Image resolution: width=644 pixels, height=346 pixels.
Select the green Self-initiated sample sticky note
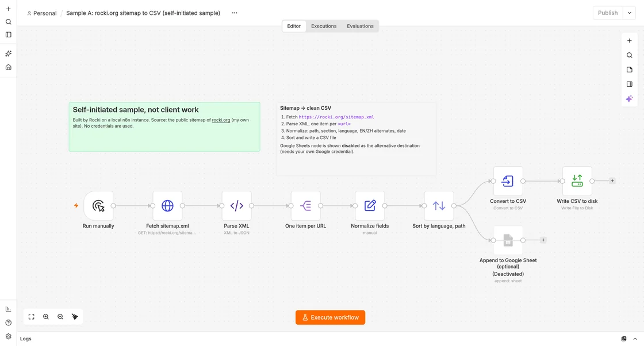[164, 127]
